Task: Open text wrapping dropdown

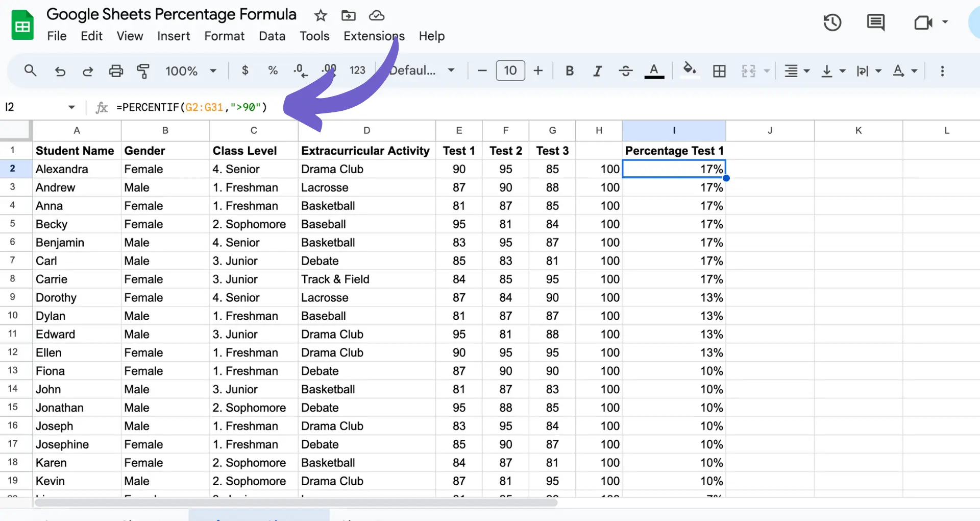Action: (869, 71)
